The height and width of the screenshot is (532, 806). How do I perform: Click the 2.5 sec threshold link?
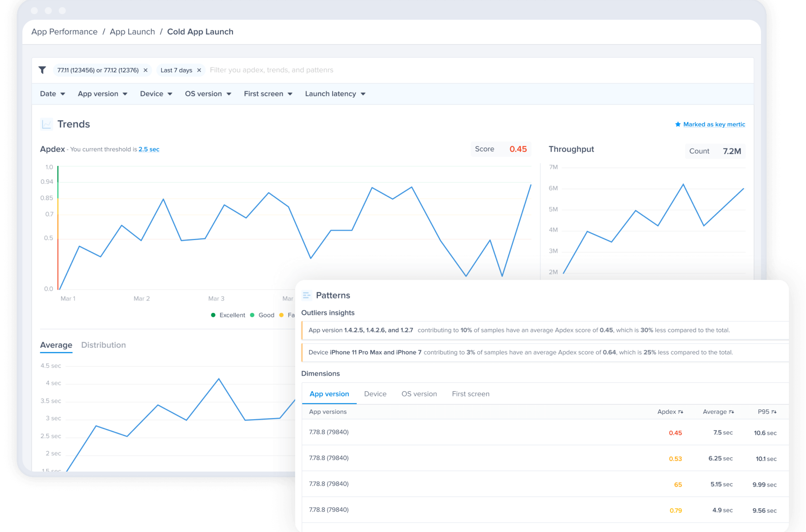[149, 149]
